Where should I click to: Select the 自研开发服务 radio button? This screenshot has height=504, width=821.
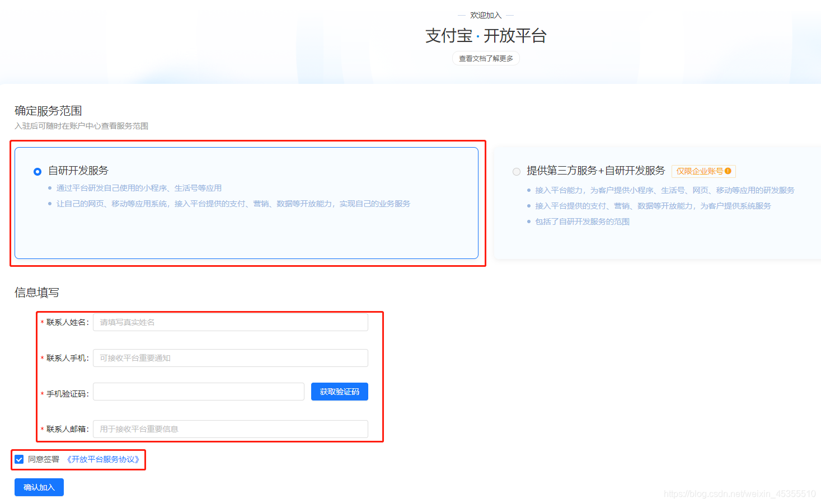click(x=37, y=172)
